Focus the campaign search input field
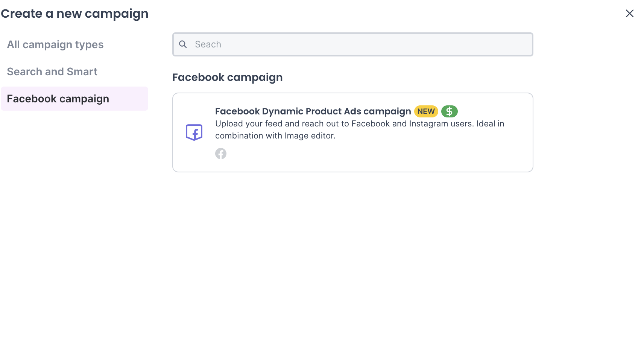The width and height of the screenshot is (644, 350). click(x=361, y=44)
